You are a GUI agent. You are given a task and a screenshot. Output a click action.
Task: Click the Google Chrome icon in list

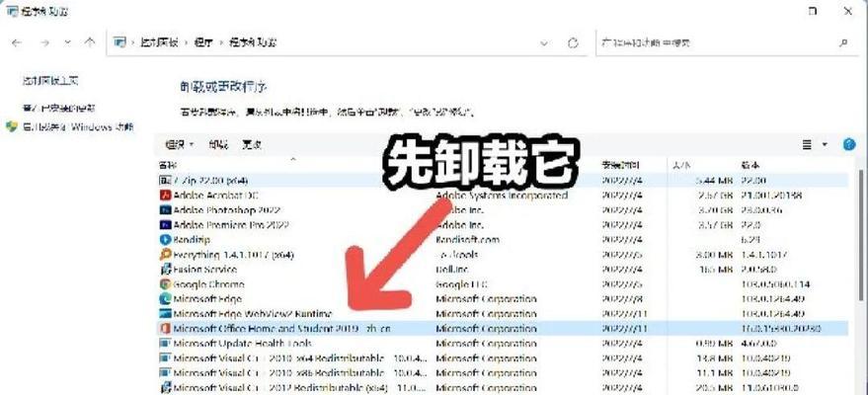click(165, 284)
